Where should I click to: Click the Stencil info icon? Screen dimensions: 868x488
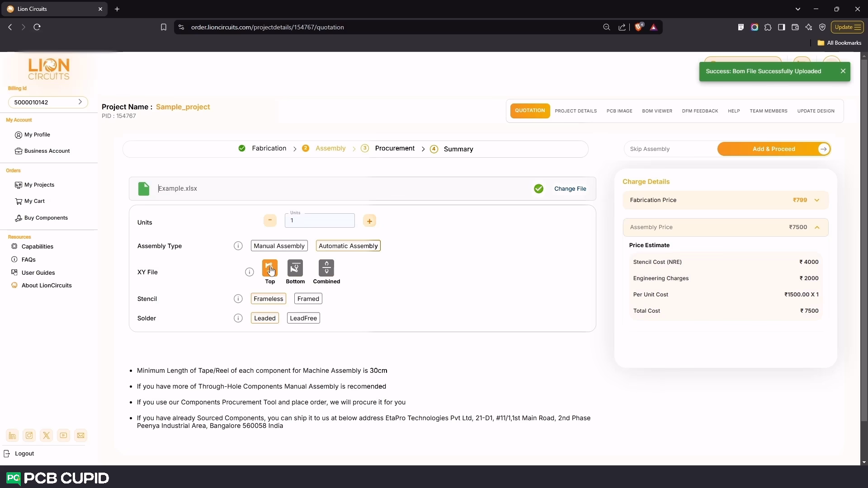tap(238, 299)
